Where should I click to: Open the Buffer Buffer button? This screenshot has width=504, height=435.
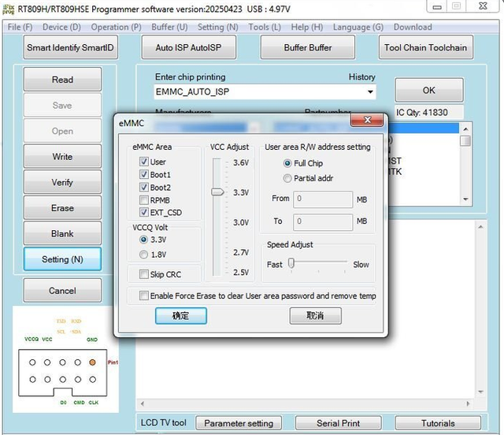click(x=308, y=47)
